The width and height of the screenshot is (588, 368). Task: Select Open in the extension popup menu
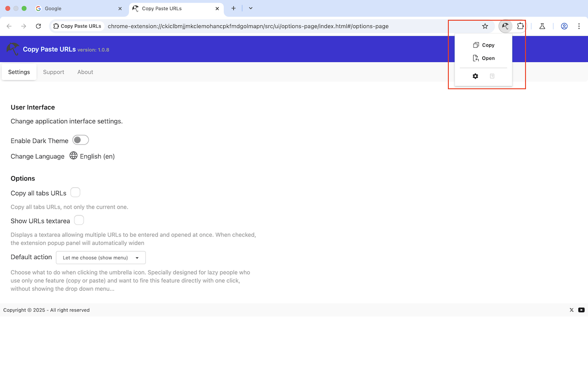484,58
